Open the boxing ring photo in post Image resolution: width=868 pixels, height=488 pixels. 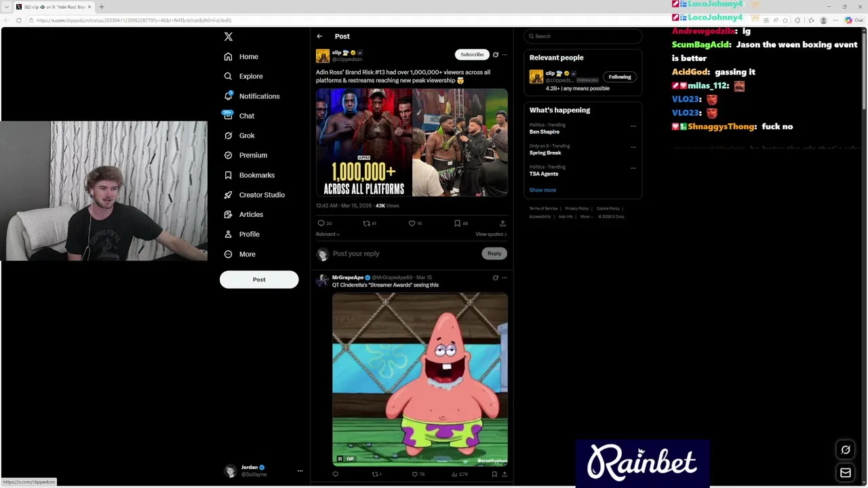460,142
